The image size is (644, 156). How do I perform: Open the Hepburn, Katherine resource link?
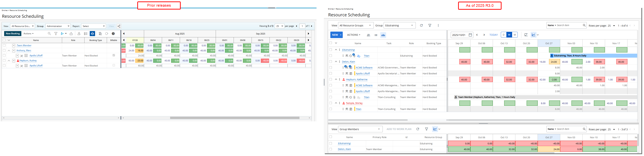tap(357, 80)
